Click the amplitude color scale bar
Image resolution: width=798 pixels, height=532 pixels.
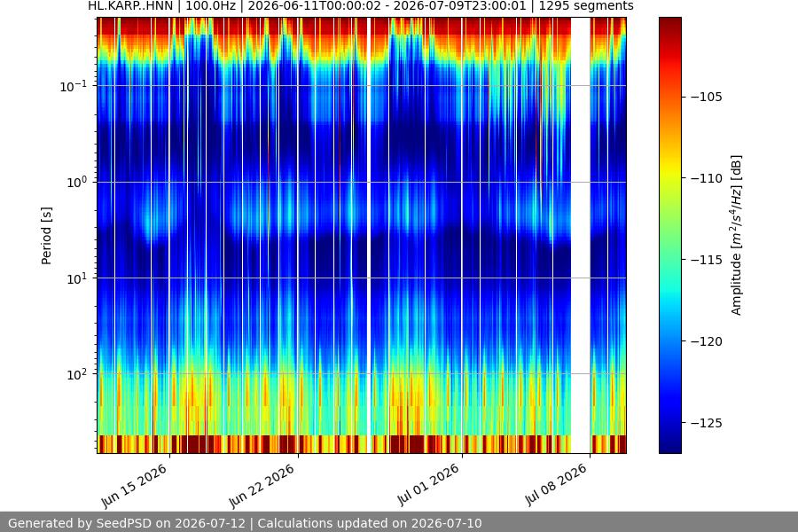click(669, 235)
